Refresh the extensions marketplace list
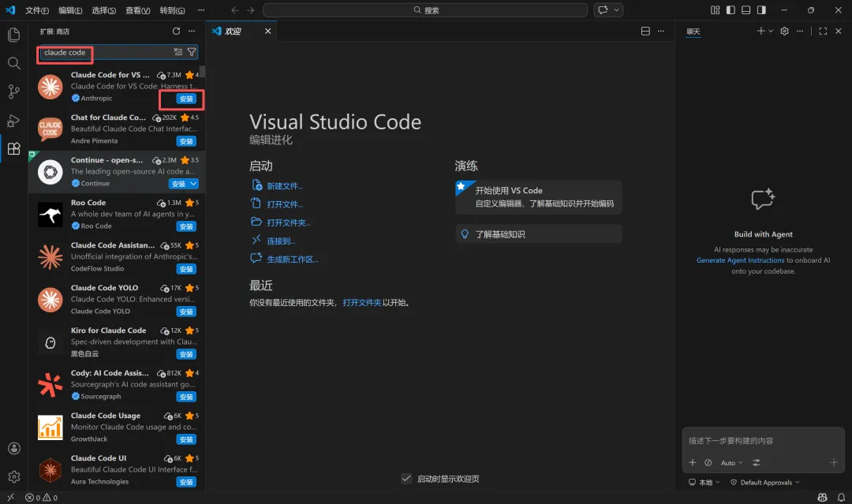852x504 pixels. (x=176, y=32)
